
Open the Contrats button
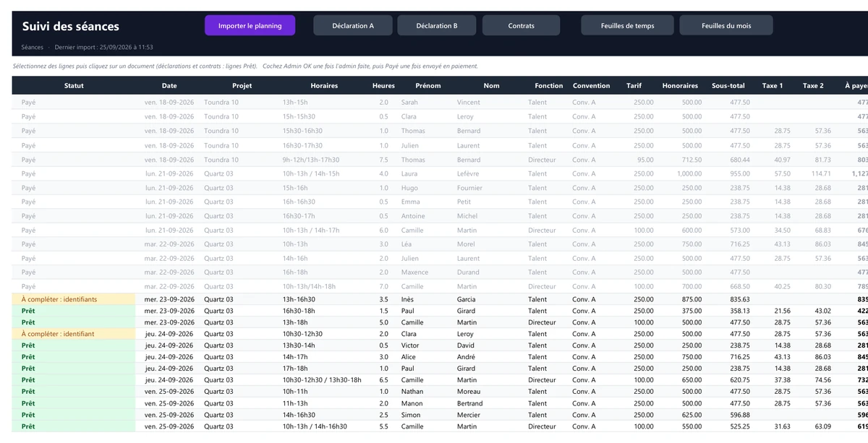click(522, 25)
